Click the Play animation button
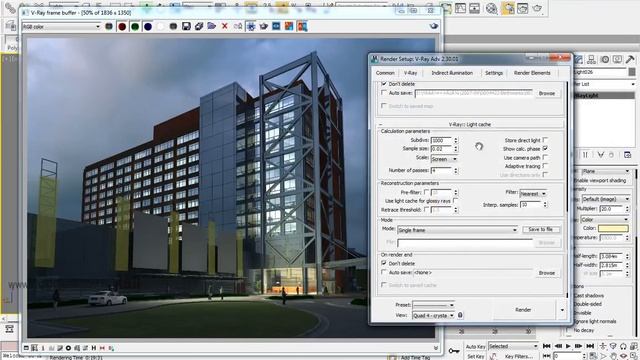Image resolution: width=640 pixels, height=360 pixels. click(x=568, y=346)
